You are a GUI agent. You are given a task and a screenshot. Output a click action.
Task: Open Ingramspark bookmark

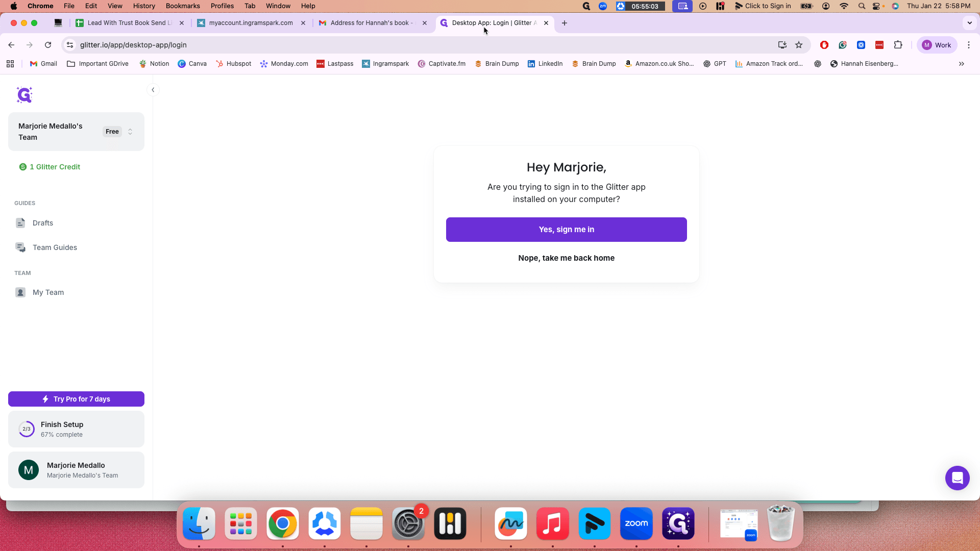coord(385,64)
